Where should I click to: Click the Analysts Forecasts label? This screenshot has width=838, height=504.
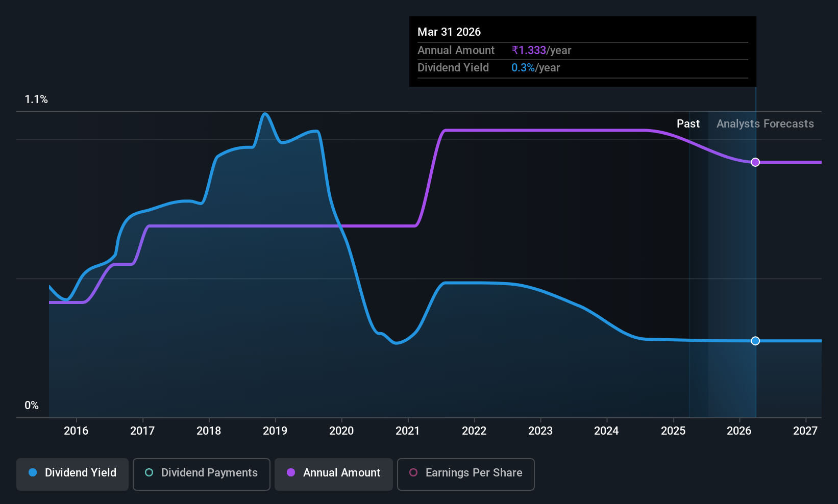point(765,124)
